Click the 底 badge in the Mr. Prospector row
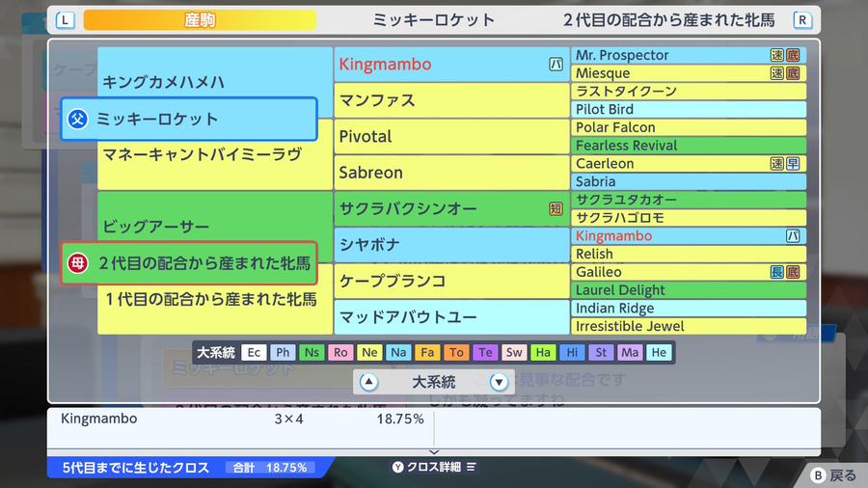Image resolution: width=868 pixels, height=488 pixels. (793, 55)
